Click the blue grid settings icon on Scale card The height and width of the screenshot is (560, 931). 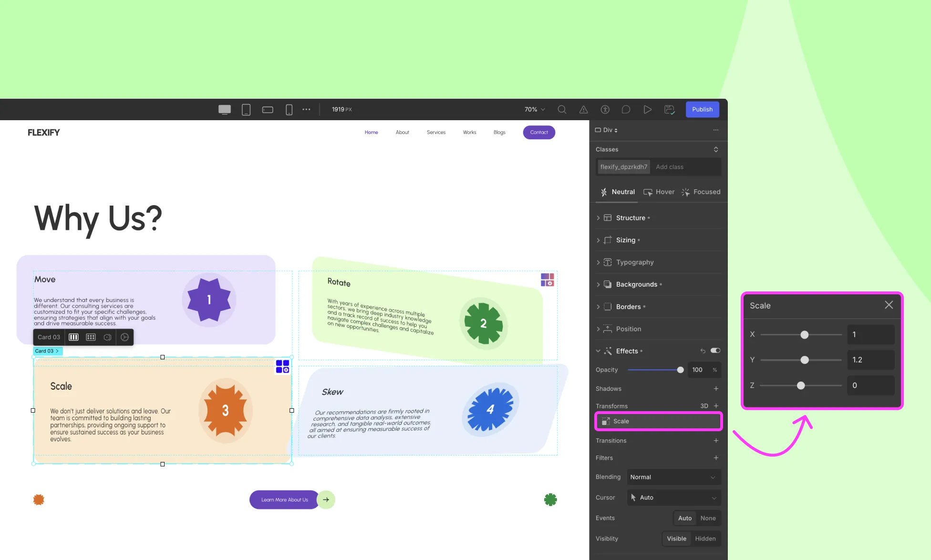coord(282,367)
